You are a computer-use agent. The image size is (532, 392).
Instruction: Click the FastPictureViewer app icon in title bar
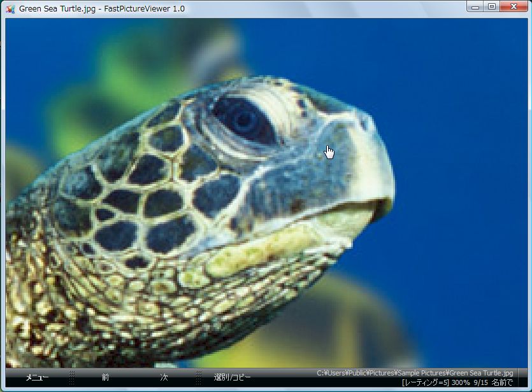pos(11,9)
